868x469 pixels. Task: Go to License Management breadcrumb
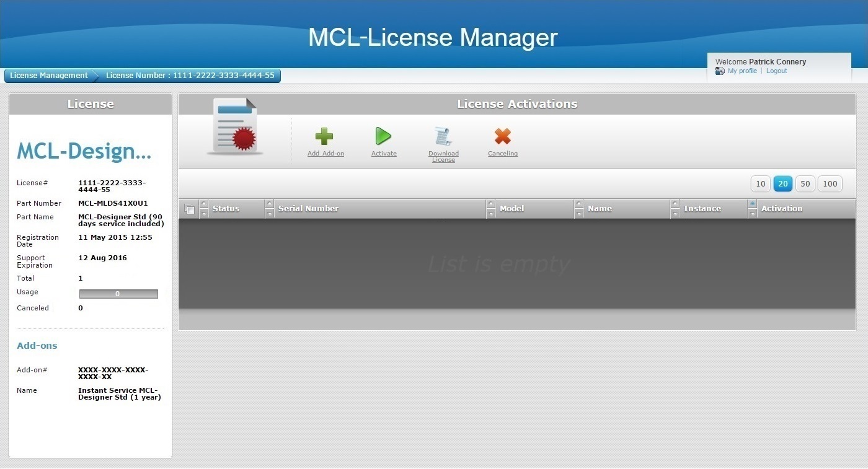(49, 76)
